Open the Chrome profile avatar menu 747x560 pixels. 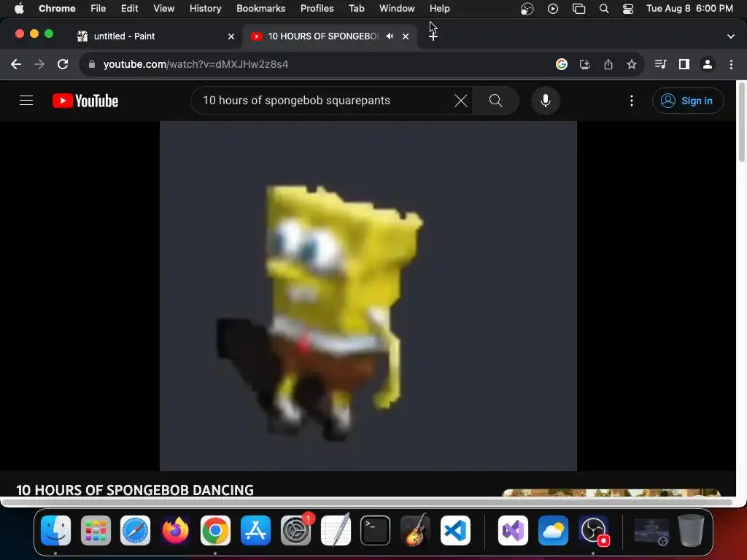click(708, 64)
